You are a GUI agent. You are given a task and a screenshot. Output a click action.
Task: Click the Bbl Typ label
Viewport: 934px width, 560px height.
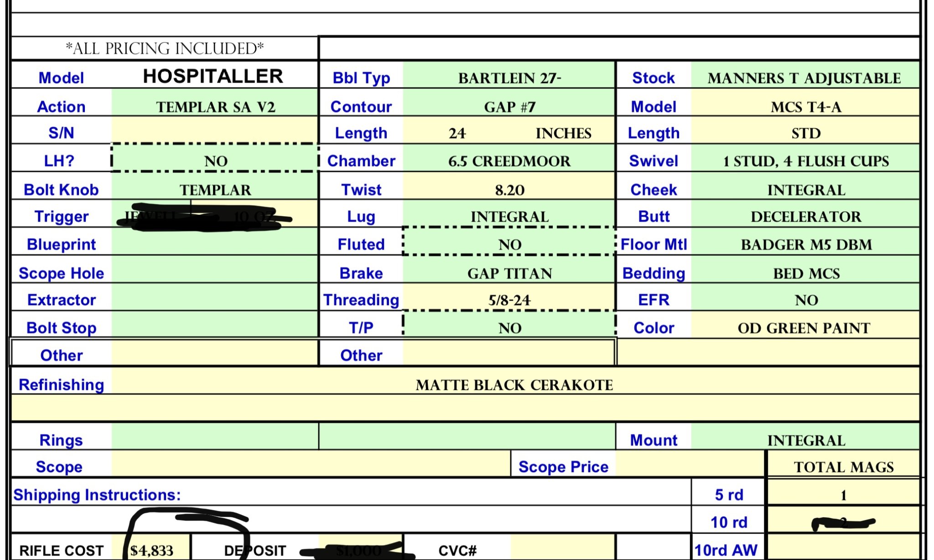pyautogui.click(x=361, y=78)
